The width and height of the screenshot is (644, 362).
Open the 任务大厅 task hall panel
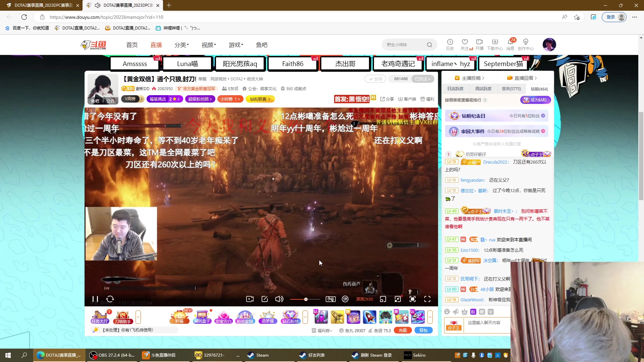[99, 317]
